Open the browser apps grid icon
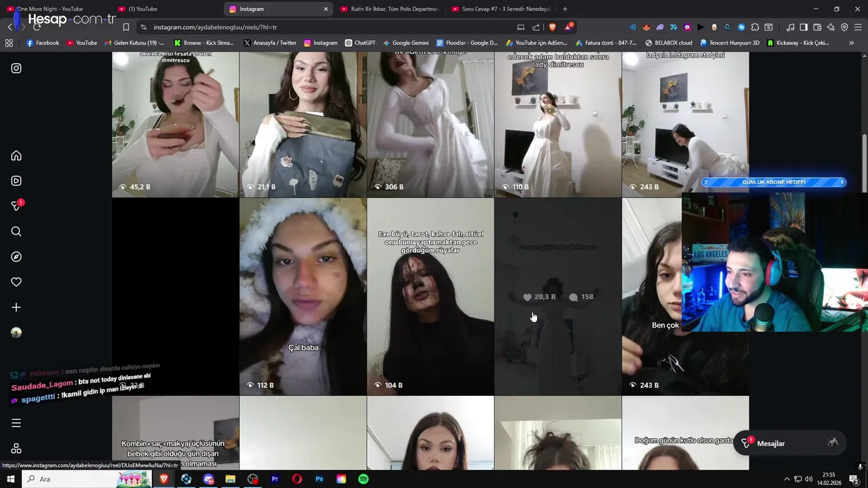The width and height of the screenshot is (868, 488). [9, 43]
